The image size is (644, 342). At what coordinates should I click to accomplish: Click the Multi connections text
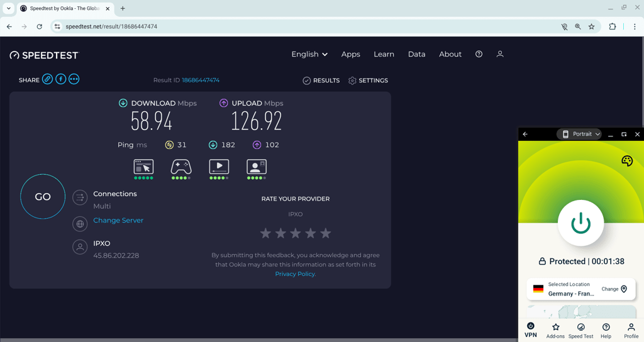point(102,206)
